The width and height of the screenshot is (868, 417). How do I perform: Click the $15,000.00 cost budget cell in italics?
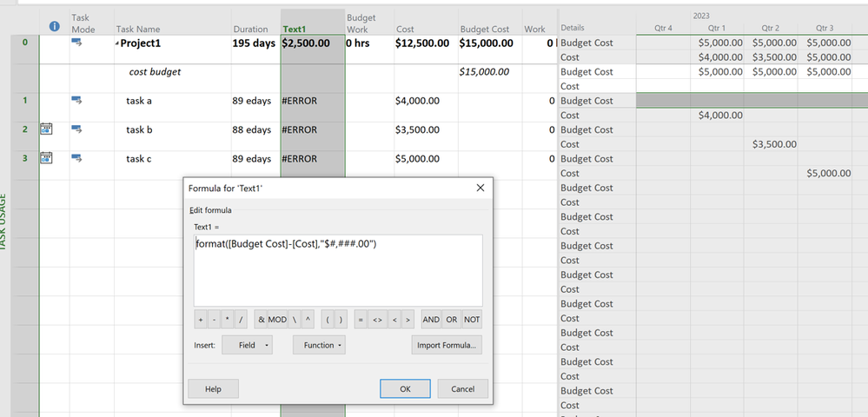tap(490, 79)
